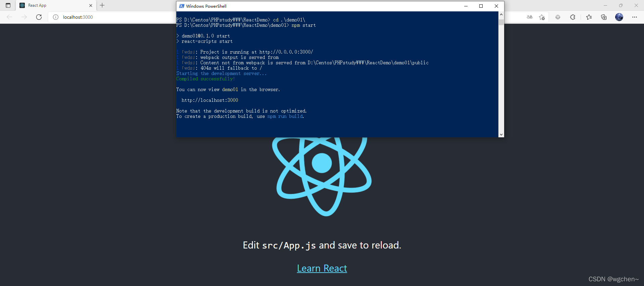
Task: Open the translate page option
Action: coord(530,17)
